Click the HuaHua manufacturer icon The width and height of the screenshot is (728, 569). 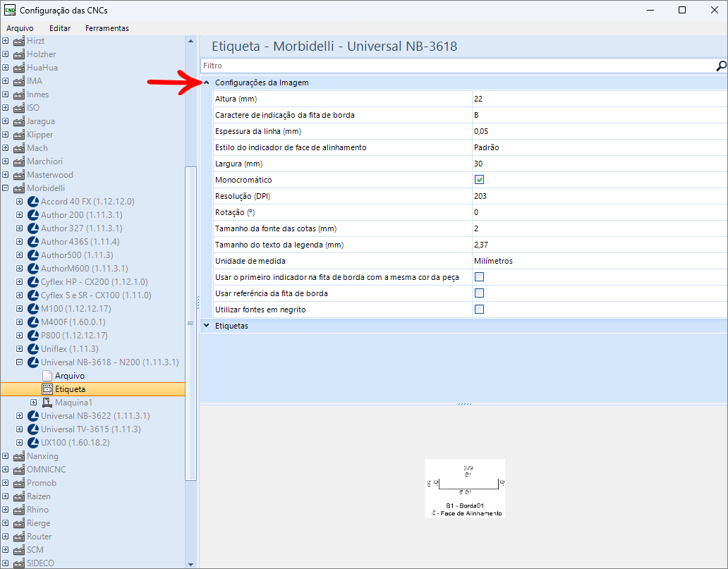point(19,68)
